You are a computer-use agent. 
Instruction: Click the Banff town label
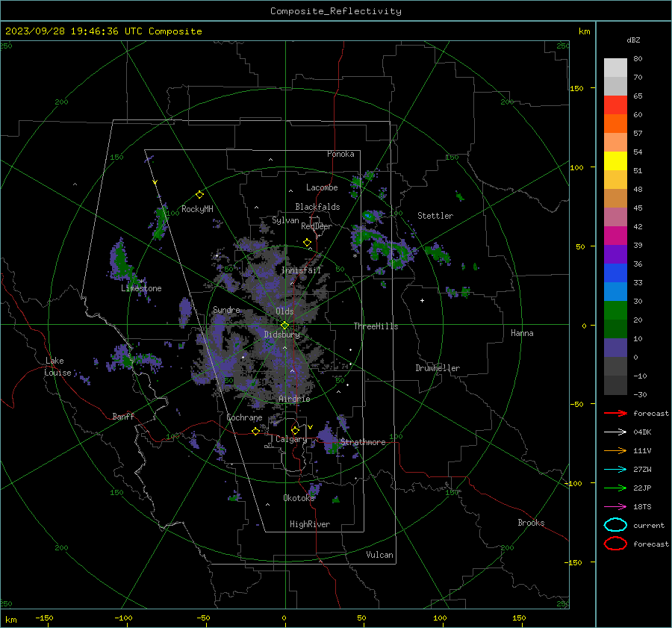click(x=123, y=417)
